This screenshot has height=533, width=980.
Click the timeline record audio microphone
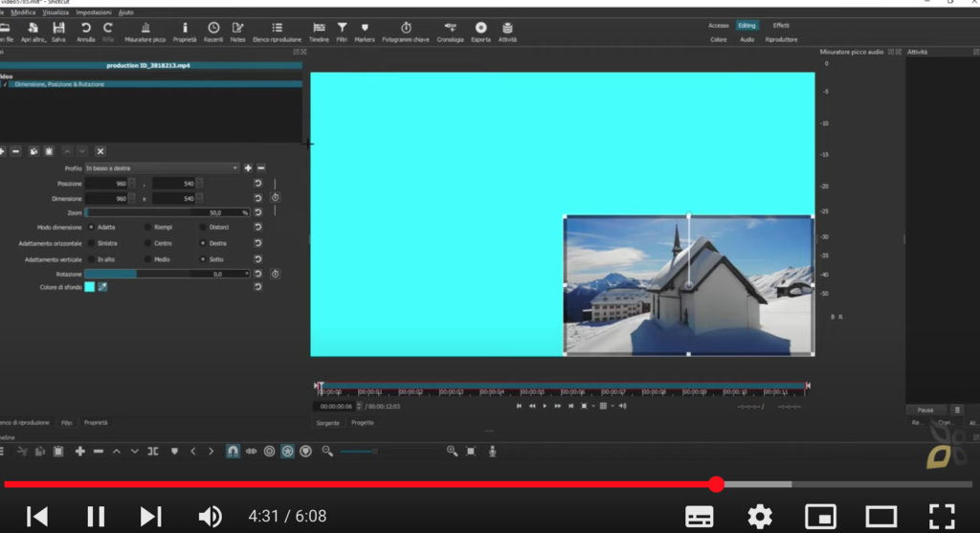[493, 451]
